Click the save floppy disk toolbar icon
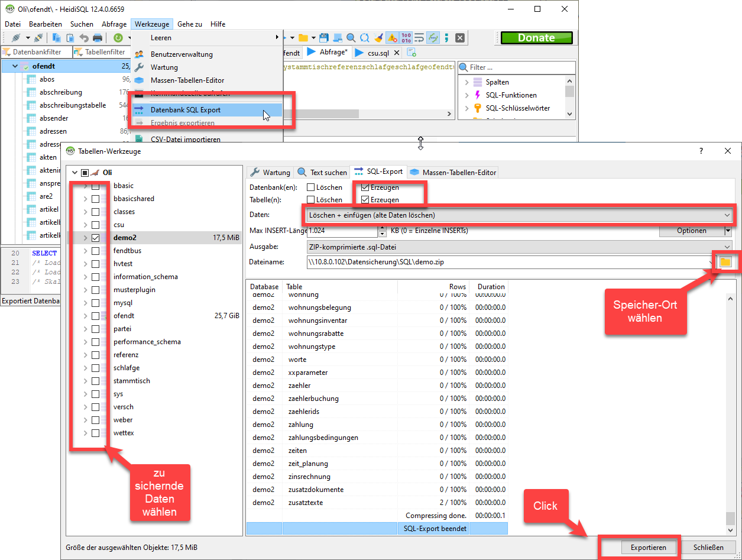 pos(324,38)
